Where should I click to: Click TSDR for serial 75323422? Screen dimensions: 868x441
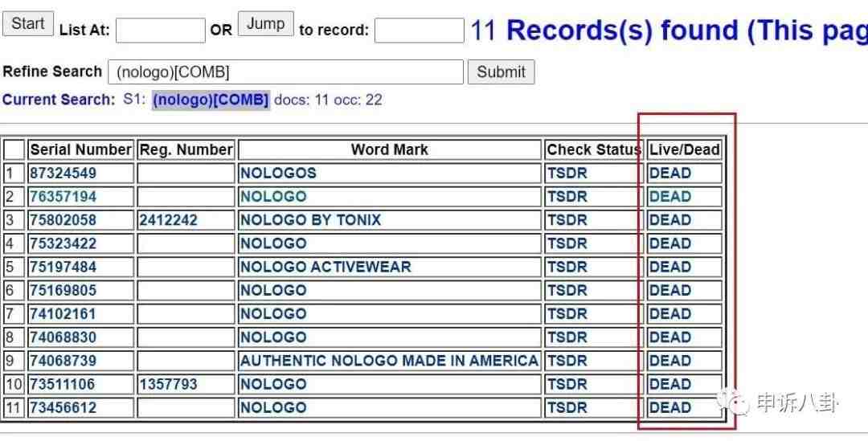(567, 243)
